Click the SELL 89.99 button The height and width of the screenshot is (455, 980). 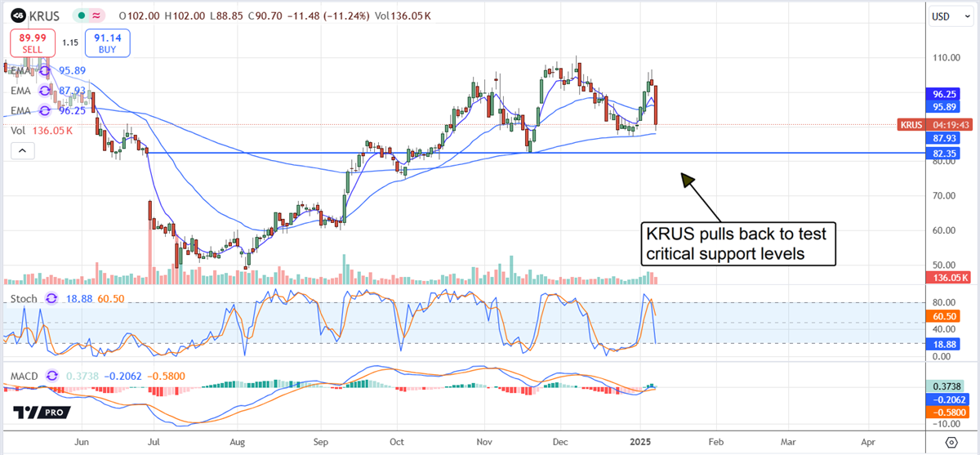pos(32,42)
